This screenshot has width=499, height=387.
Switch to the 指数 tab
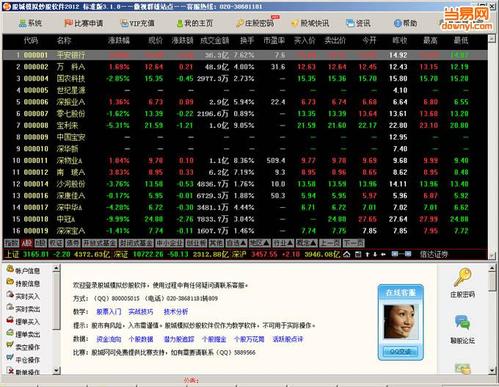click(x=12, y=243)
